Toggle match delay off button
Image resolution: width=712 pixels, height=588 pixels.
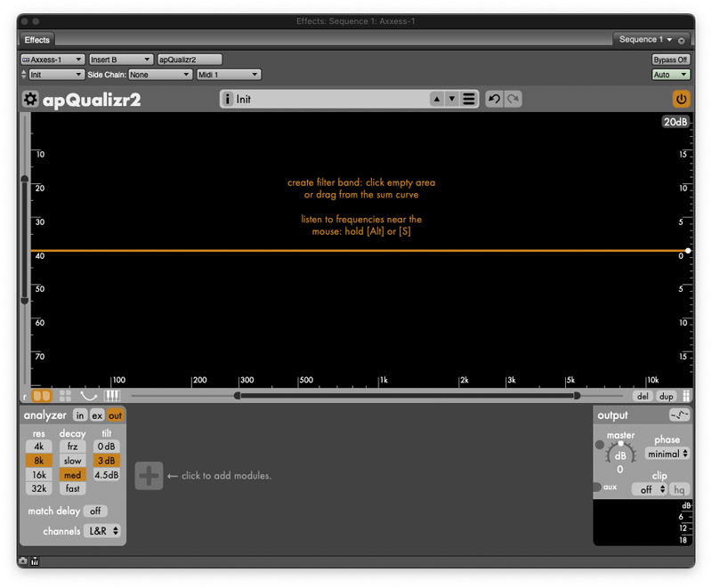(x=95, y=511)
